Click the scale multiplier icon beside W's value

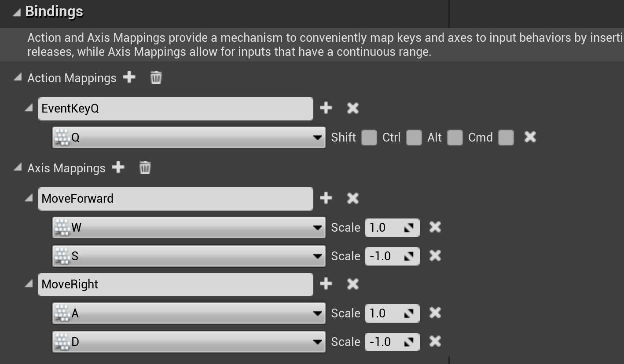pos(410,227)
